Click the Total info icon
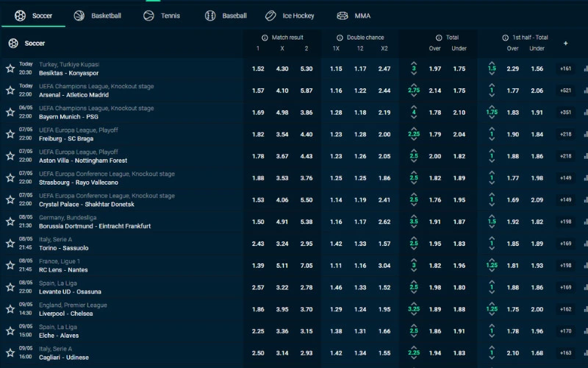Image resolution: width=588 pixels, height=368 pixels. coord(439,38)
